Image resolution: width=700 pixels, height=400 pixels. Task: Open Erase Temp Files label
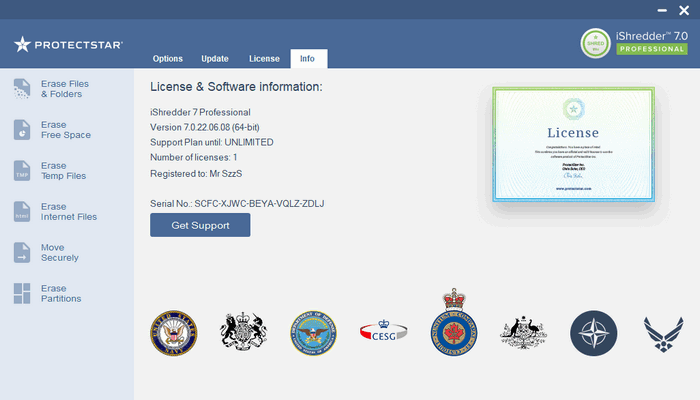pos(63,171)
